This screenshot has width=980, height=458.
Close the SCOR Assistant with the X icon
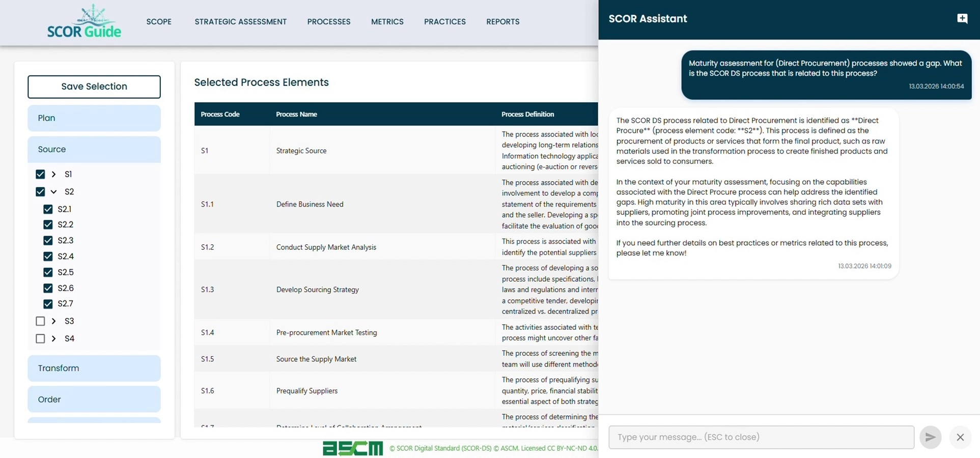(x=960, y=437)
